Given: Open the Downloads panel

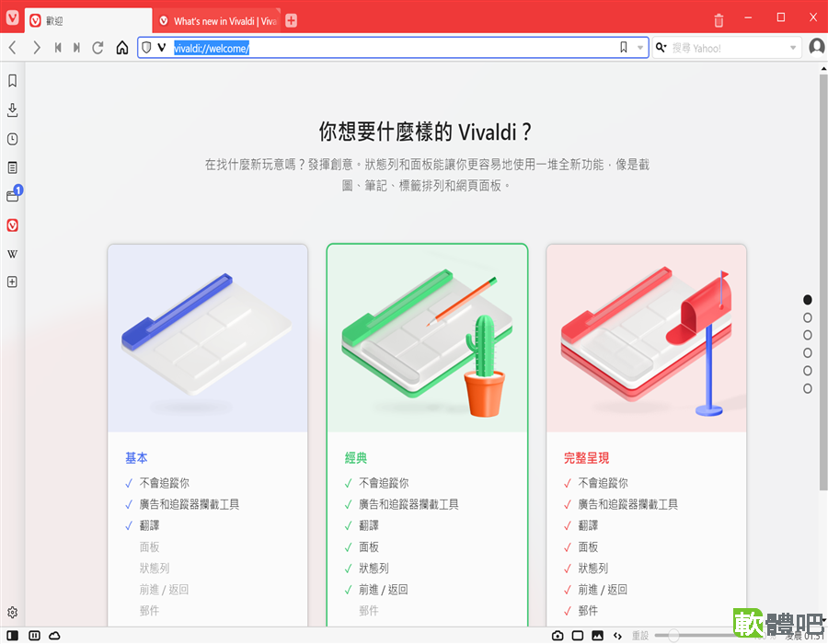Looking at the screenshot, I should 12,109.
